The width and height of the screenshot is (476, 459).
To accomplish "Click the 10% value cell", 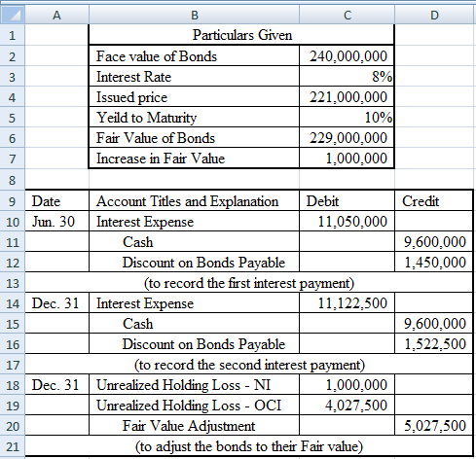I will point(347,118).
